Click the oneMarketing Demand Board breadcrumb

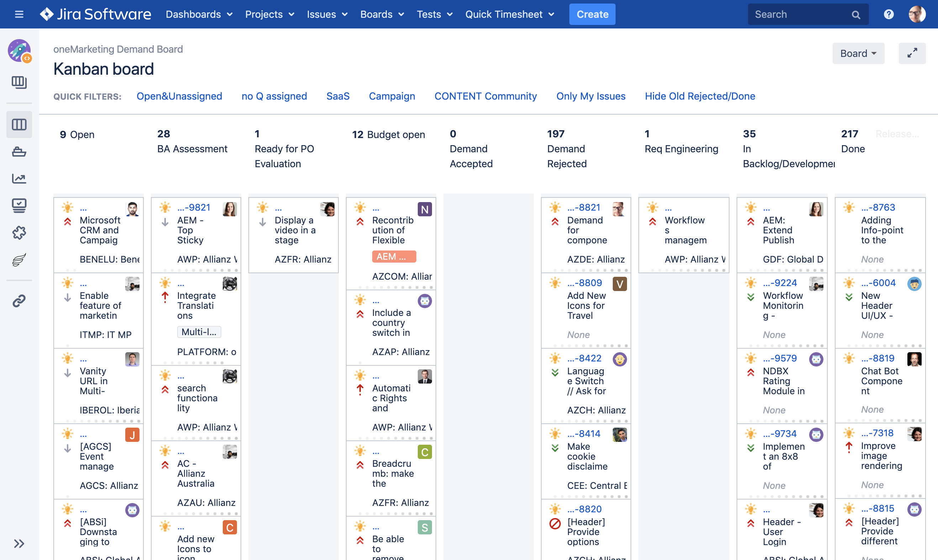[118, 49]
